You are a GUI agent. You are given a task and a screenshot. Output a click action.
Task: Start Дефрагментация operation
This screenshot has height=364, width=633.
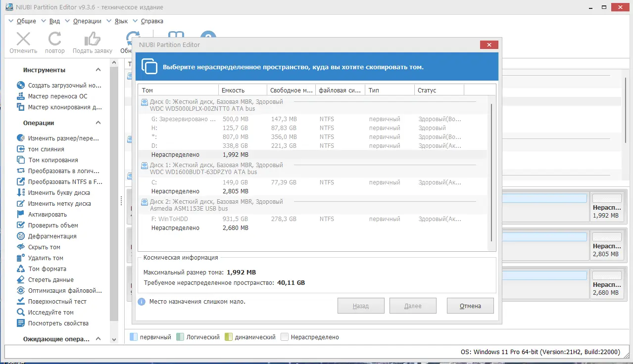(47, 236)
